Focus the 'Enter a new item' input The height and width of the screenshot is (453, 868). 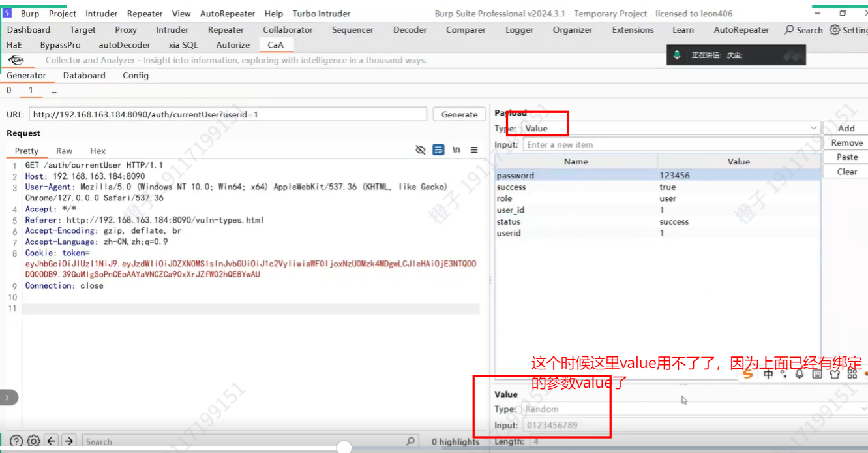(x=672, y=144)
